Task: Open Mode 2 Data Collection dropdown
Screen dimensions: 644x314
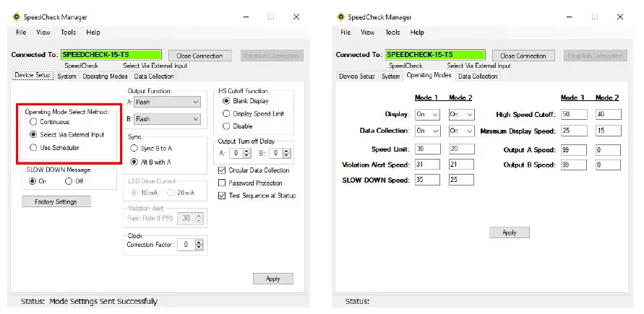Action: [462, 131]
